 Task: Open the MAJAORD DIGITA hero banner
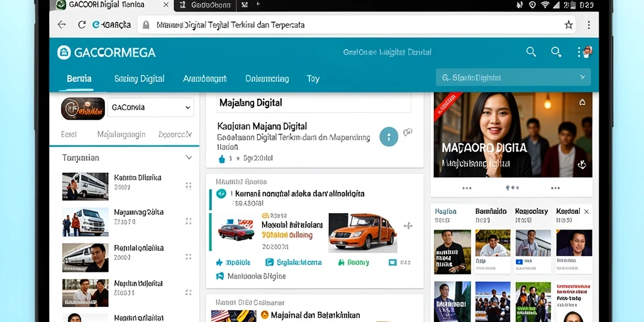[x=513, y=135]
